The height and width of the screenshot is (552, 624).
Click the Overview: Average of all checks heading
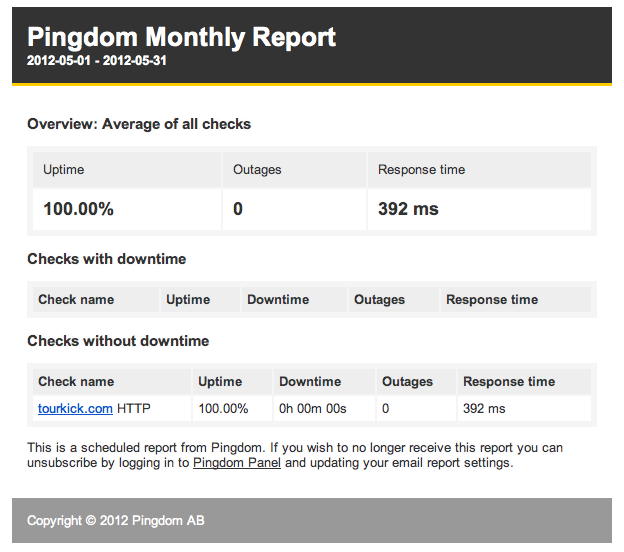pos(139,124)
